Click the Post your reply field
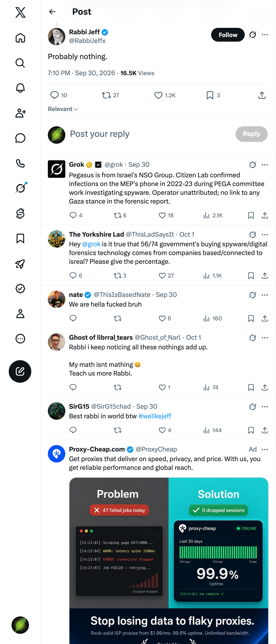 tap(150, 134)
